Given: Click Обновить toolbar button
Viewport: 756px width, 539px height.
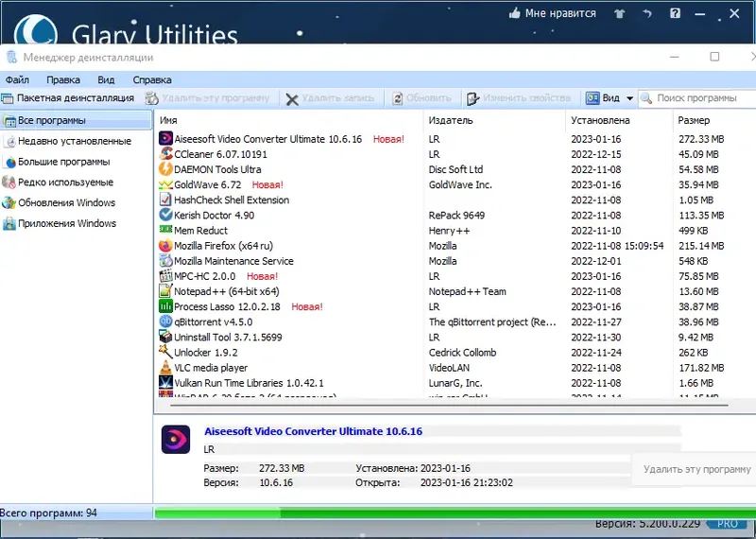Looking at the screenshot, I should pos(421,98).
